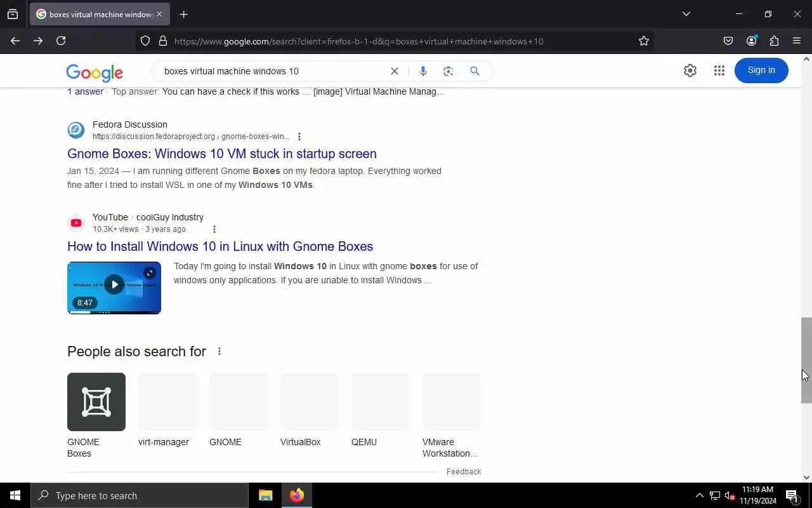The image size is (812, 508).
Task: Submit search with magnifier icon
Action: tap(475, 71)
